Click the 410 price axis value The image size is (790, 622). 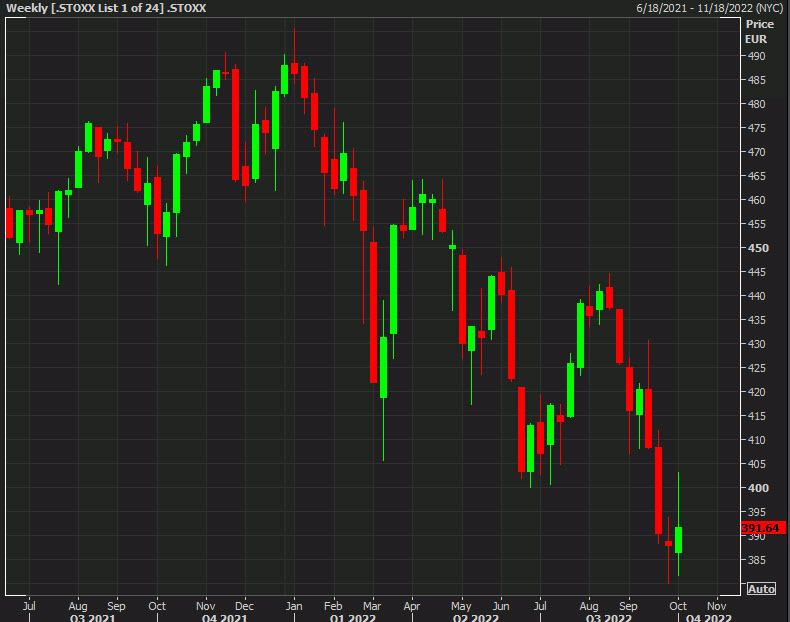756,440
